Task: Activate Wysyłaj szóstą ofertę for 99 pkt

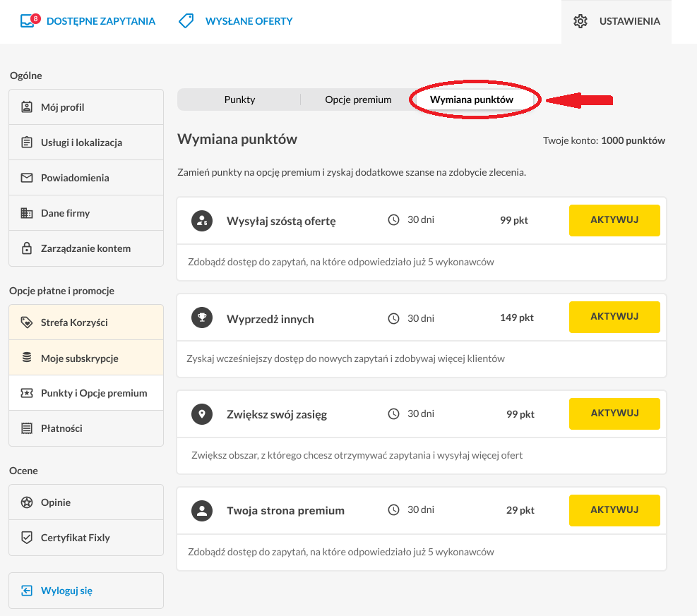Action: pyautogui.click(x=614, y=220)
